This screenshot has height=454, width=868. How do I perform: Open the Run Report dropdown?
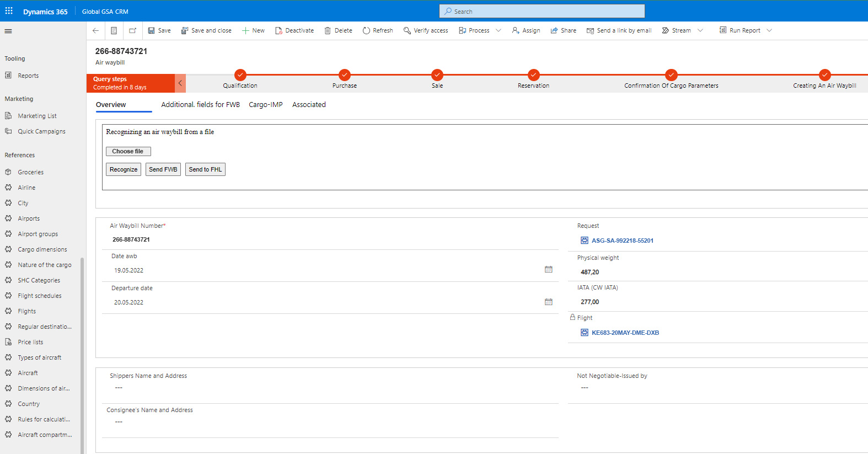769,30
